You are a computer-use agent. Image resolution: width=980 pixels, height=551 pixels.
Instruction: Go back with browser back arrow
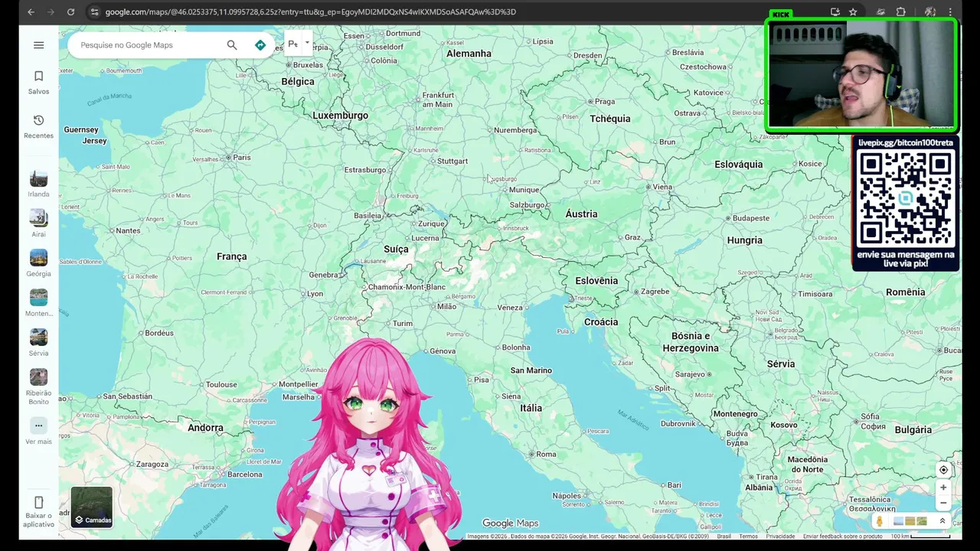(31, 12)
